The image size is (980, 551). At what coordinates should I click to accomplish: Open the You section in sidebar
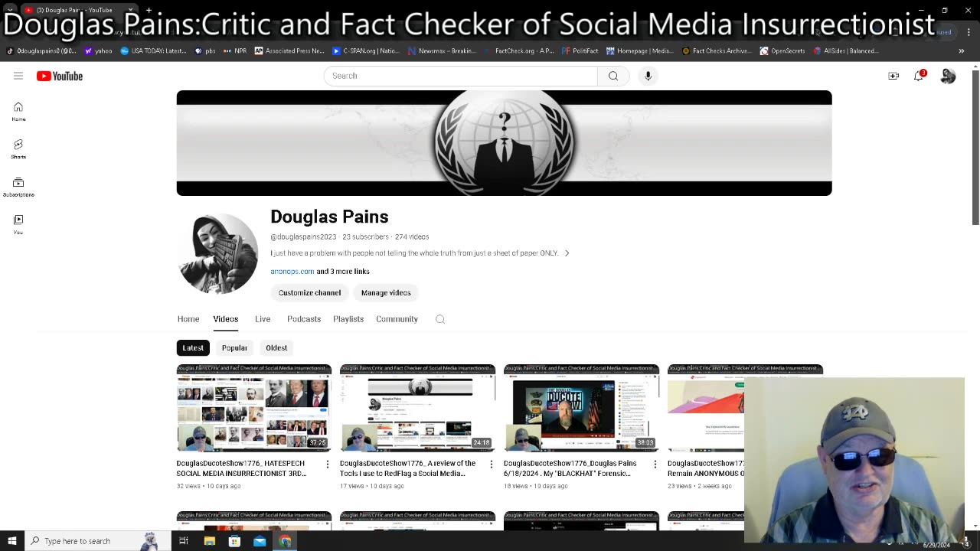18,224
